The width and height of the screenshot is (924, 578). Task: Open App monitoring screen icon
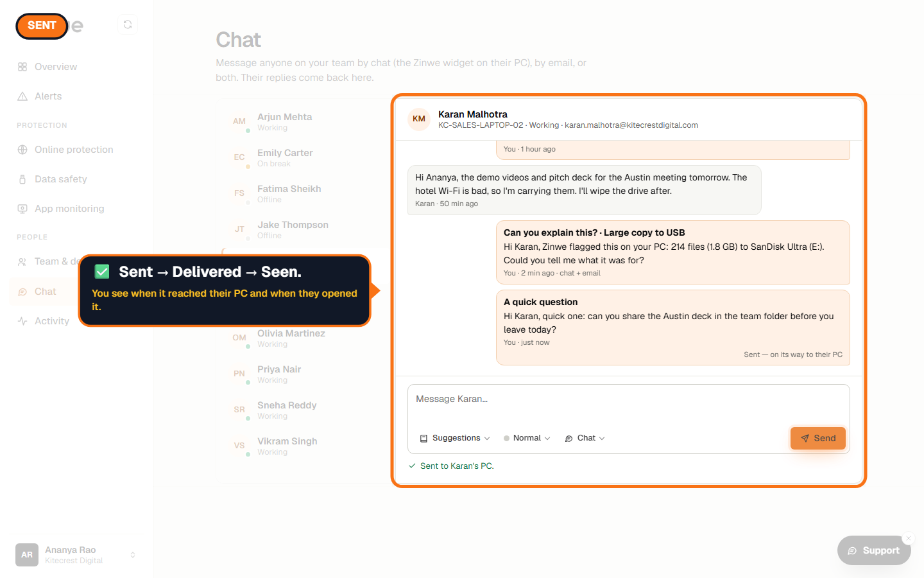[22, 209]
